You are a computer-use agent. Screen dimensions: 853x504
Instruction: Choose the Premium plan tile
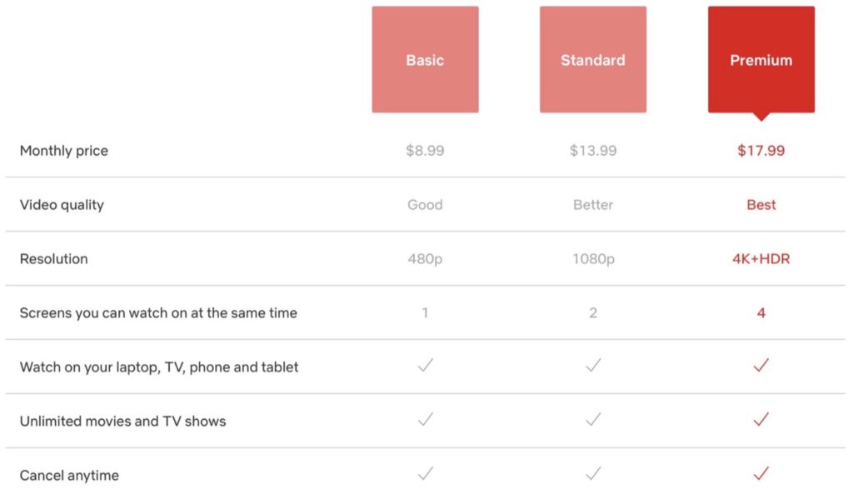pyautogui.click(x=761, y=60)
